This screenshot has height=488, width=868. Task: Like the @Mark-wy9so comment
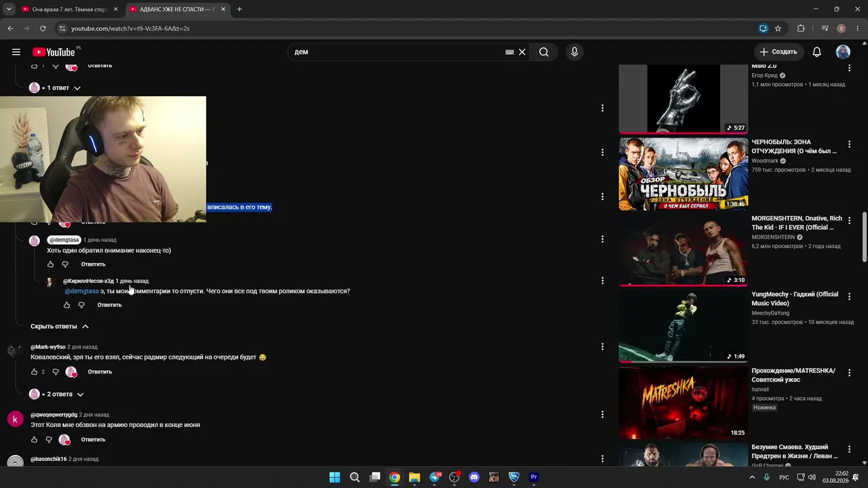[x=34, y=372]
